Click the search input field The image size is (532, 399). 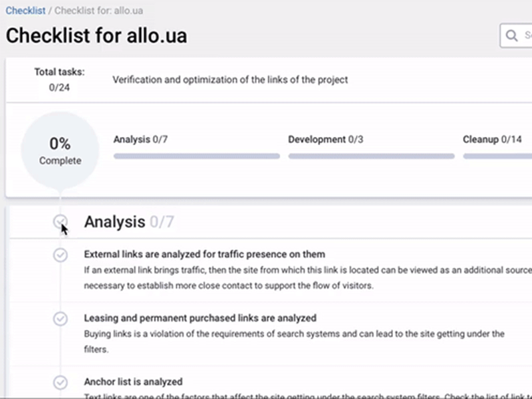coord(516,35)
